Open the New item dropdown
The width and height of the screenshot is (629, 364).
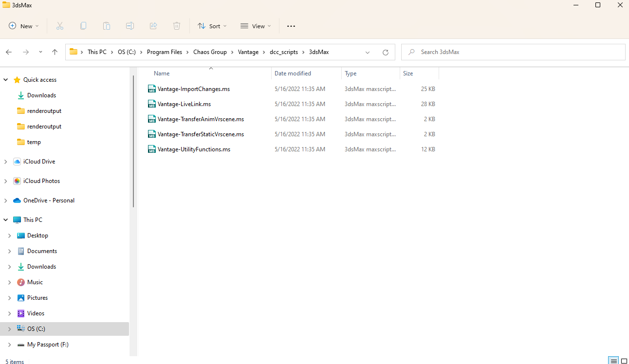coord(23,26)
